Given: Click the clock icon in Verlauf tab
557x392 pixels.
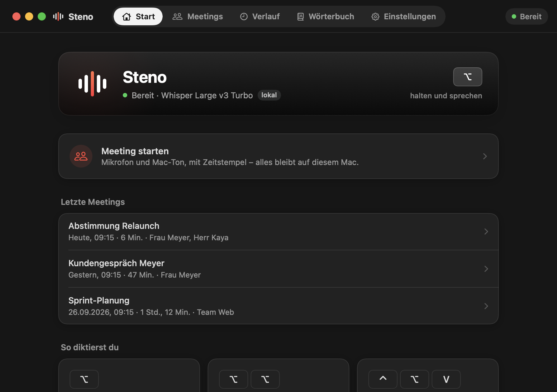Looking at the screenshot, I should coord(244,16).
